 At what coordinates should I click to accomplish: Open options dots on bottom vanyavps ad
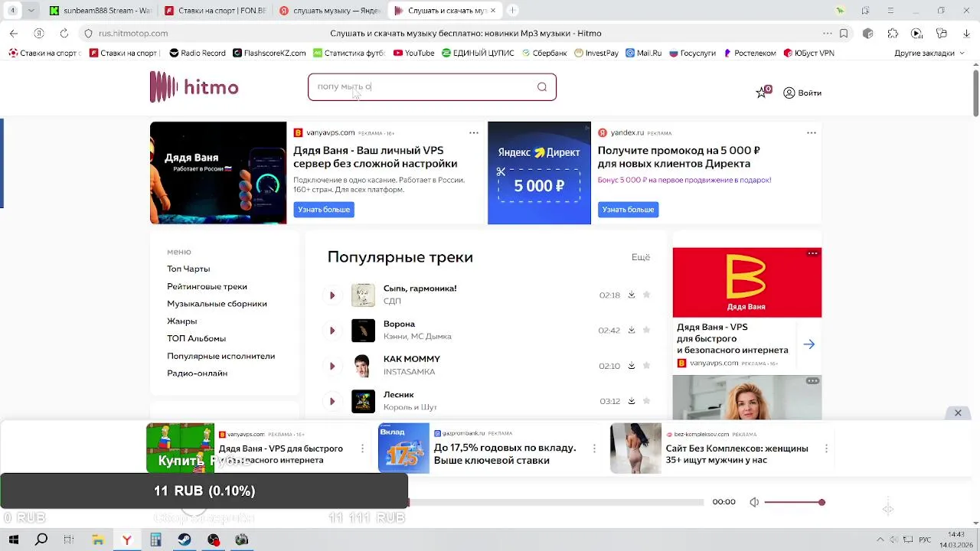point(362,448)
